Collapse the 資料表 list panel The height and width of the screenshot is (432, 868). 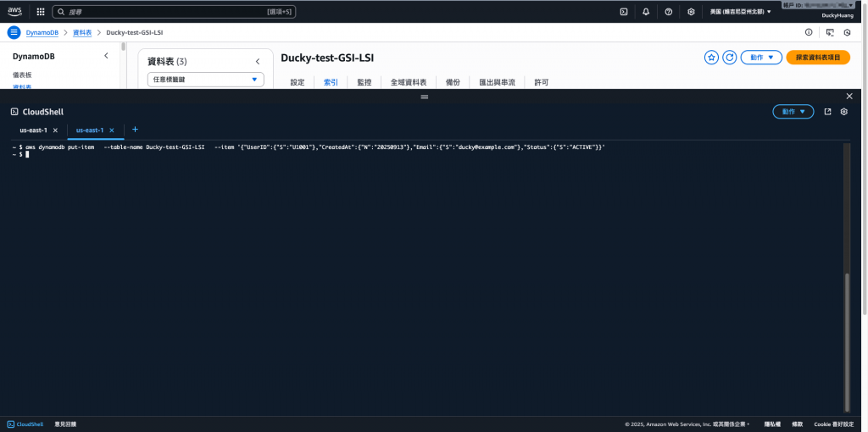(x=258, y=61)
